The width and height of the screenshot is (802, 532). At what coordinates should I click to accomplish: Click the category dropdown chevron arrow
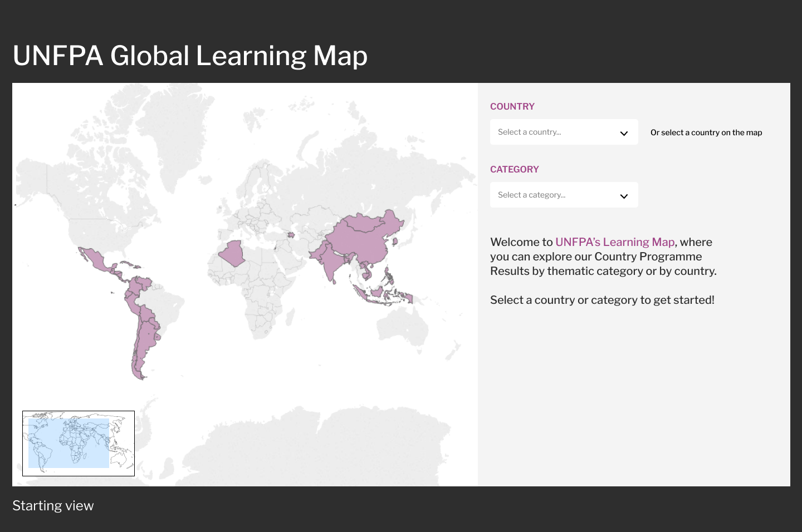tap(624, 196)
